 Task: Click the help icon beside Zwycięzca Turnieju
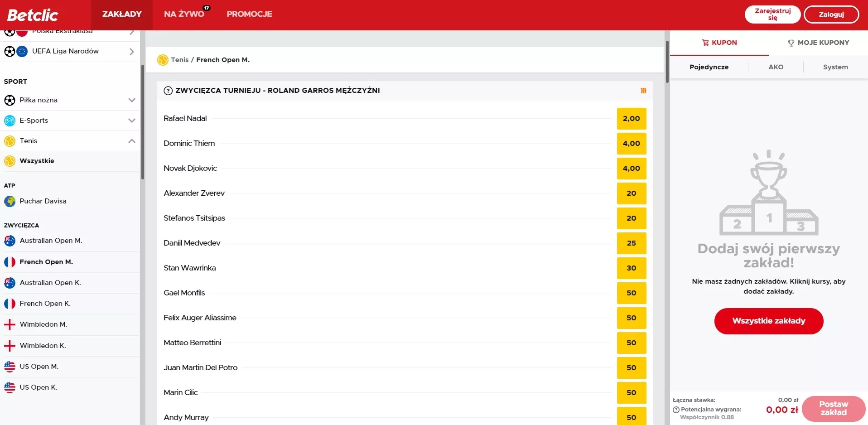(168, 91)
